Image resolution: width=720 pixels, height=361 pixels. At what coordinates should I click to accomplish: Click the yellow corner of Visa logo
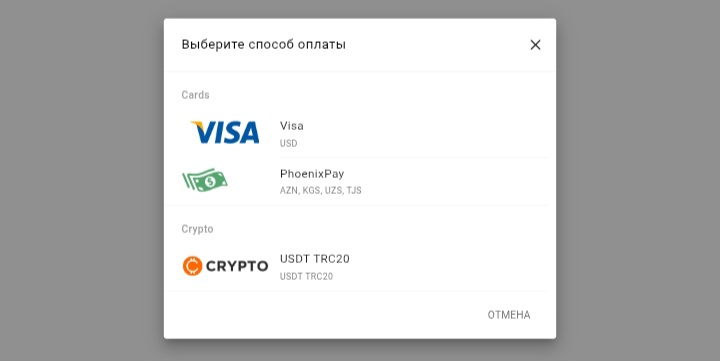[x=197, y=124]
